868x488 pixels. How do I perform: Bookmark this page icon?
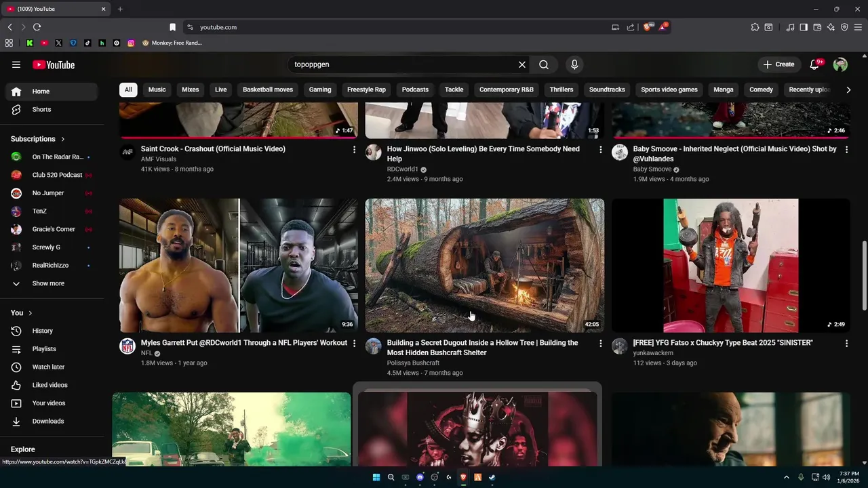(172, 27)
